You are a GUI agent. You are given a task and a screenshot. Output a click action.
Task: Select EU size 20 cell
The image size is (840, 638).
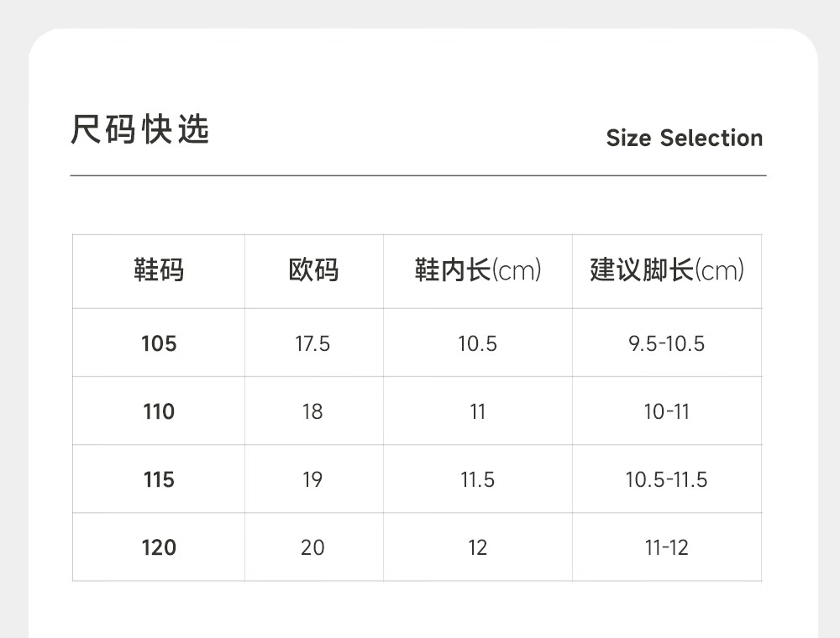point(312,547)
